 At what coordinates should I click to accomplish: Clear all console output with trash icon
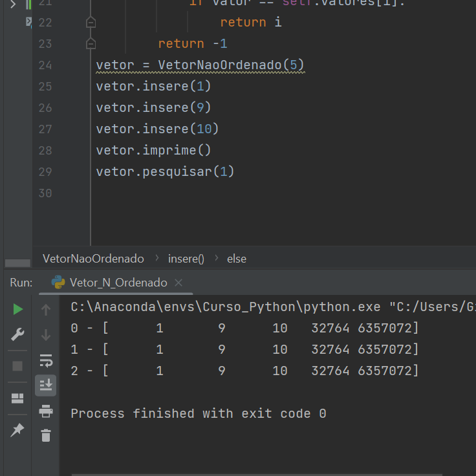pyautogui.click(x=46, y=435)
